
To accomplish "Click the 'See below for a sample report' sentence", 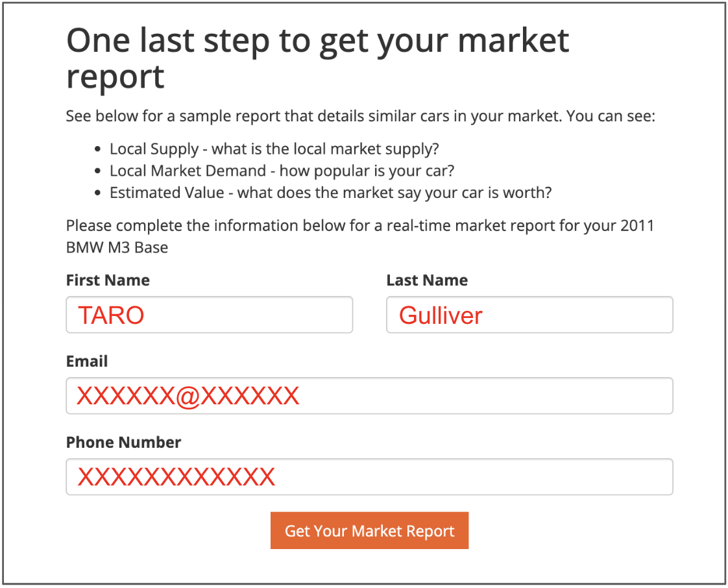I will [361, 117].
